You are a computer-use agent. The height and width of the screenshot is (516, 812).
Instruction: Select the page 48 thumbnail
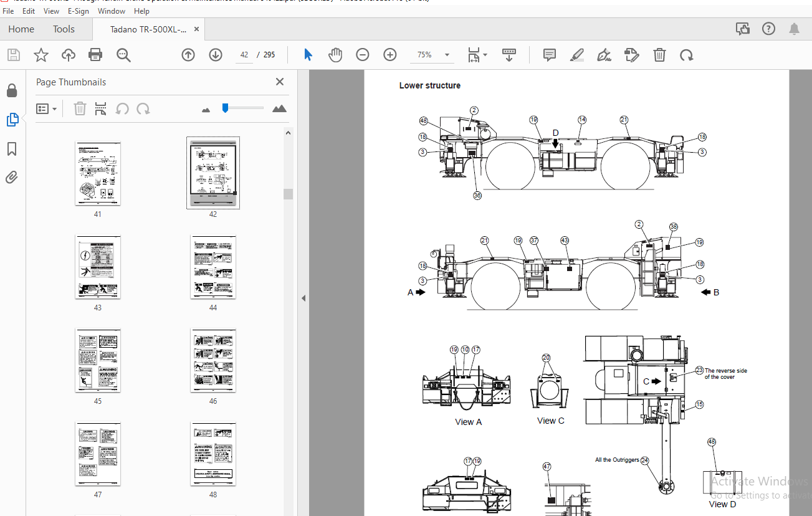click(x=213, y=454)
